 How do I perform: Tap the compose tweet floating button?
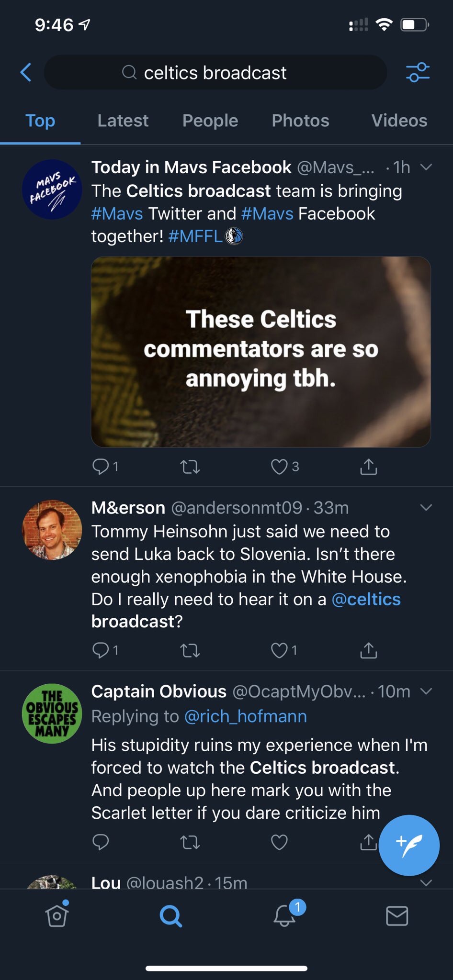408,845
